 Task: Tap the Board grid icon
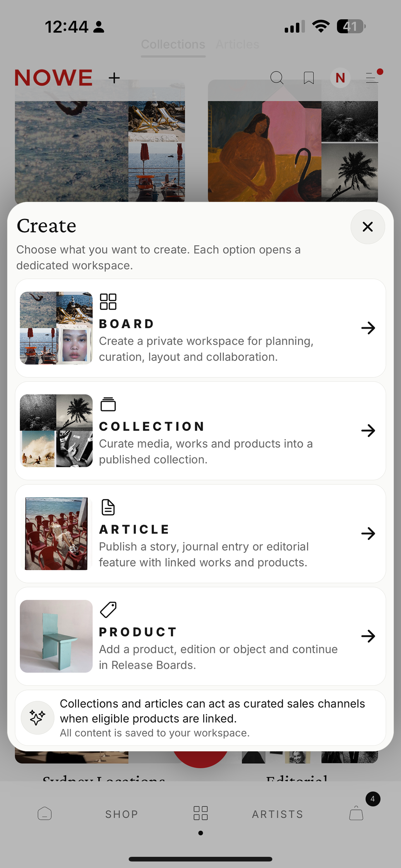[x=108, y=302]
